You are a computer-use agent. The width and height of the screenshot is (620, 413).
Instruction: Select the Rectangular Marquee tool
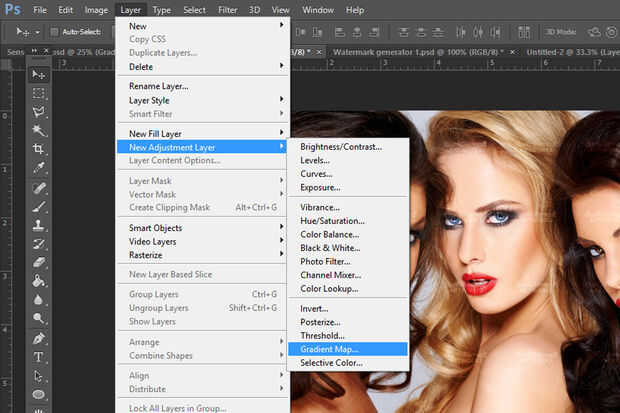coord(39,93)
